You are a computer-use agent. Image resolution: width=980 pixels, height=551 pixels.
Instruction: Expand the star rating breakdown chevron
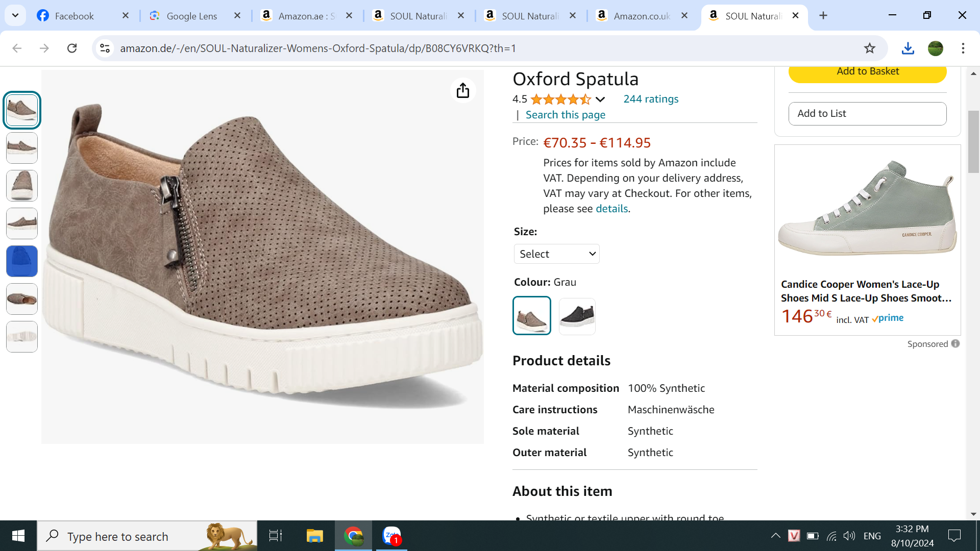[600, 99]
